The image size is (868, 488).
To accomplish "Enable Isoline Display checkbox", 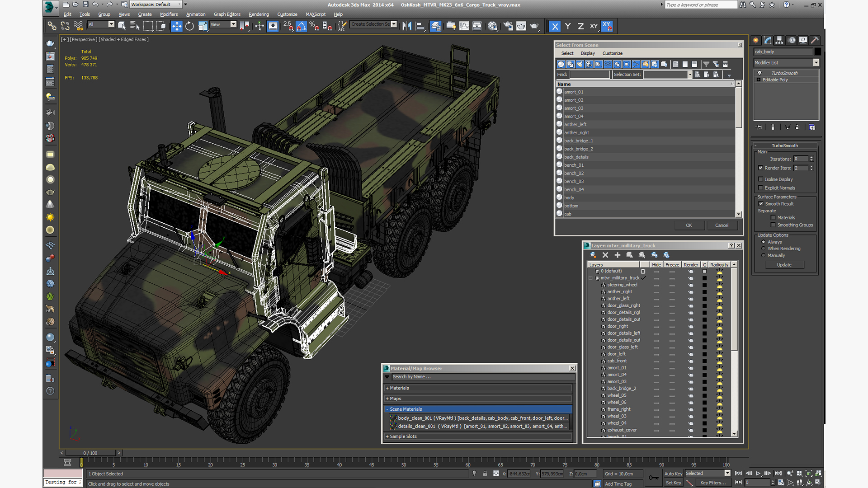I will tap(760, 179).
